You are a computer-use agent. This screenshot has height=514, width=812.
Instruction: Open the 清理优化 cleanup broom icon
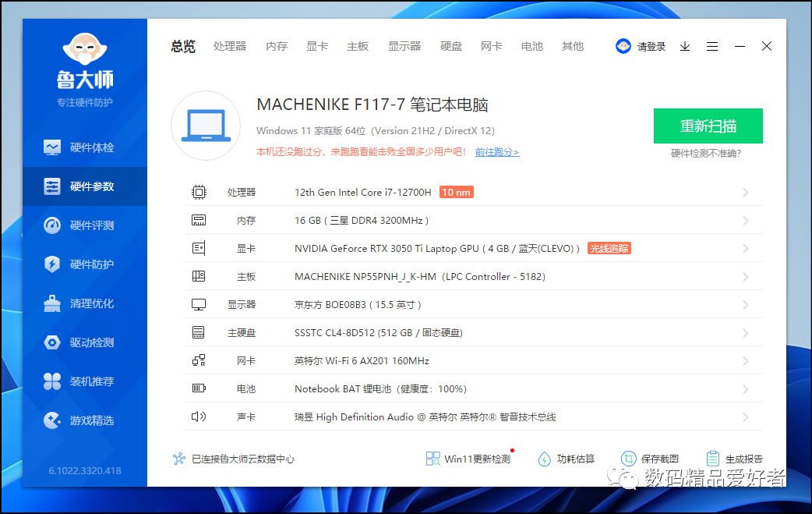51,303
